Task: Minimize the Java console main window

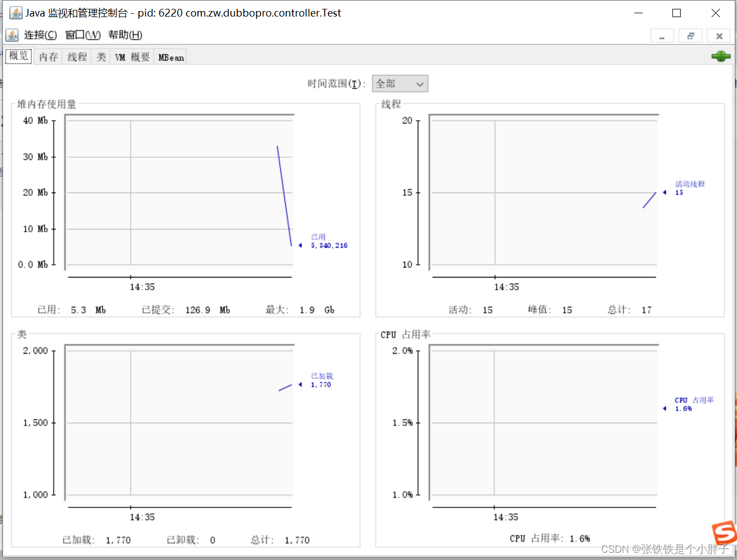Action: coord(639,13)
